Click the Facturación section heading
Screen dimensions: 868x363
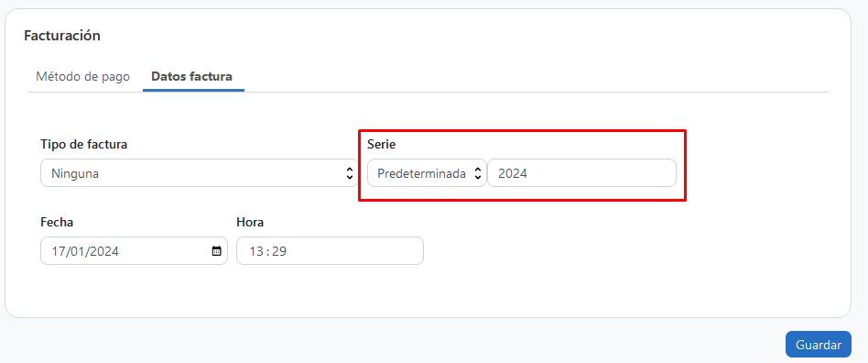point(62,36)
